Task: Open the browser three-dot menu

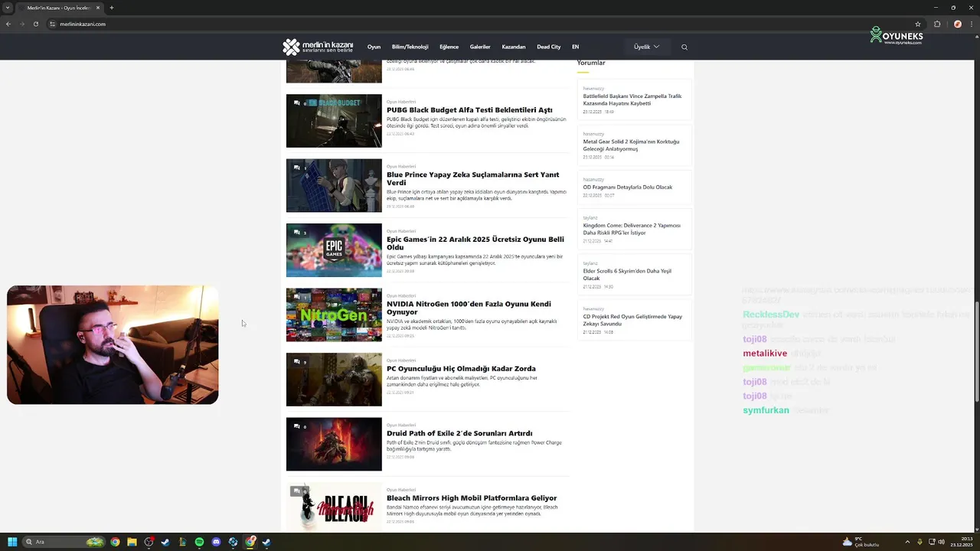Action: 971,24
